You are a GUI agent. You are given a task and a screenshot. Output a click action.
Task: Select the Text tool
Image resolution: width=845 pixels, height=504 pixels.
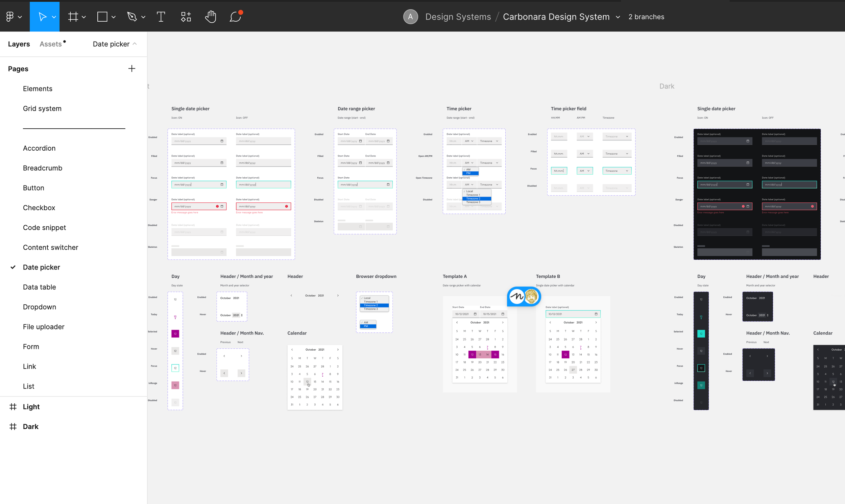coord(161,17)
